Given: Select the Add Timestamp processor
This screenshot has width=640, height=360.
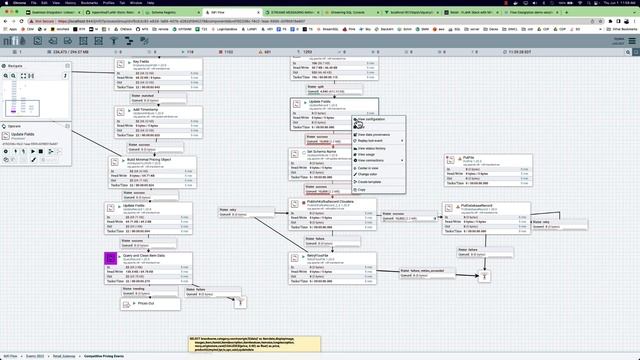Looking at the screenshot, I should click(158, 122).
